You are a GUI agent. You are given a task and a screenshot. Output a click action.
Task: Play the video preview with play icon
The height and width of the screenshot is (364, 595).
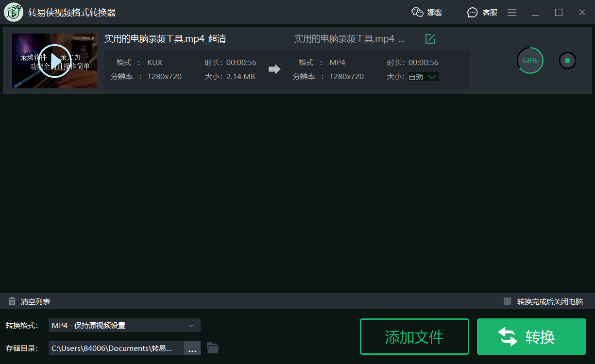click(54, 60)
